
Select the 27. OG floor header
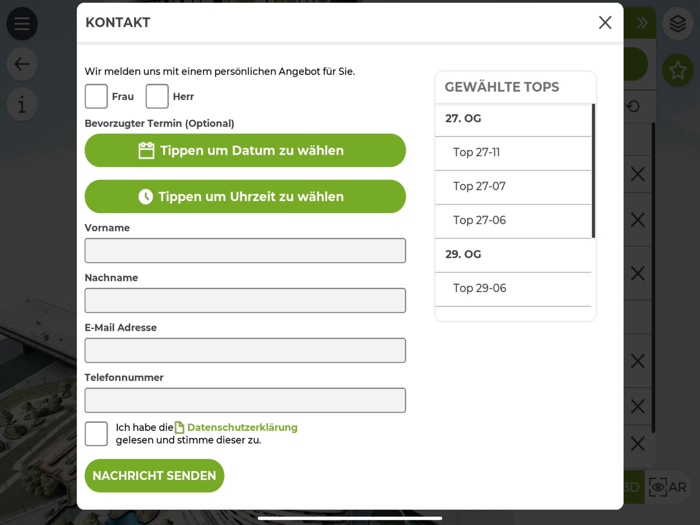click(513, 120)
